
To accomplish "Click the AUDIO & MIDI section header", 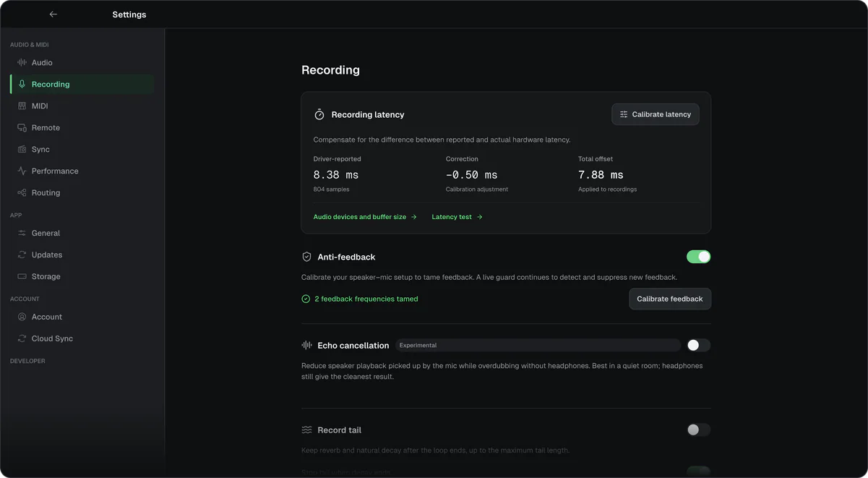I will pyautogui.click(x=30, y=45).
